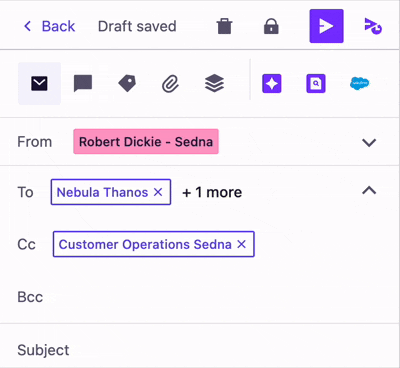This screenshot has height=368, width=400.
Task: Click the send and archive icon
Action: click(x=373, y=26)
